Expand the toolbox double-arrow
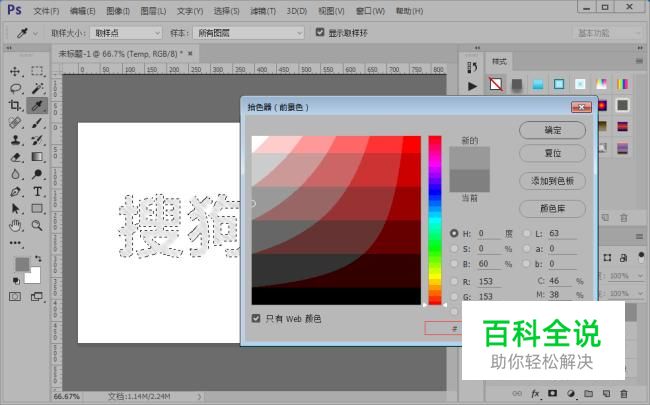 (9, 48)
